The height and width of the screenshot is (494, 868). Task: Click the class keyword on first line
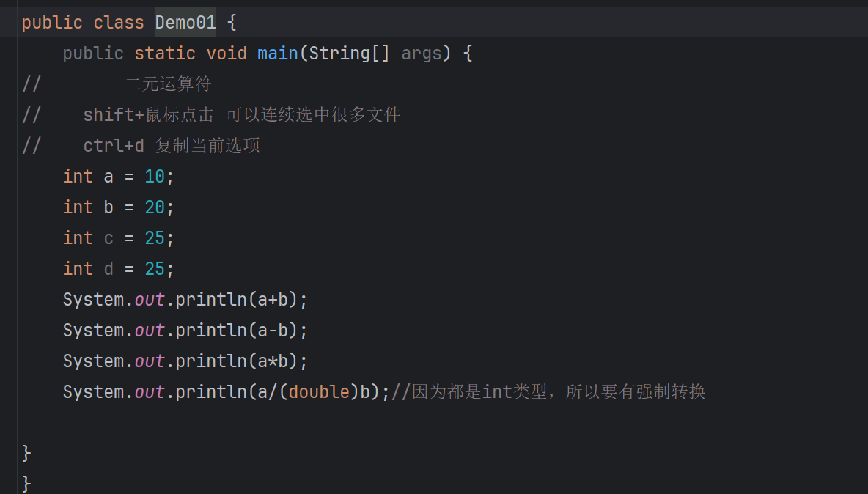(119, 23)
